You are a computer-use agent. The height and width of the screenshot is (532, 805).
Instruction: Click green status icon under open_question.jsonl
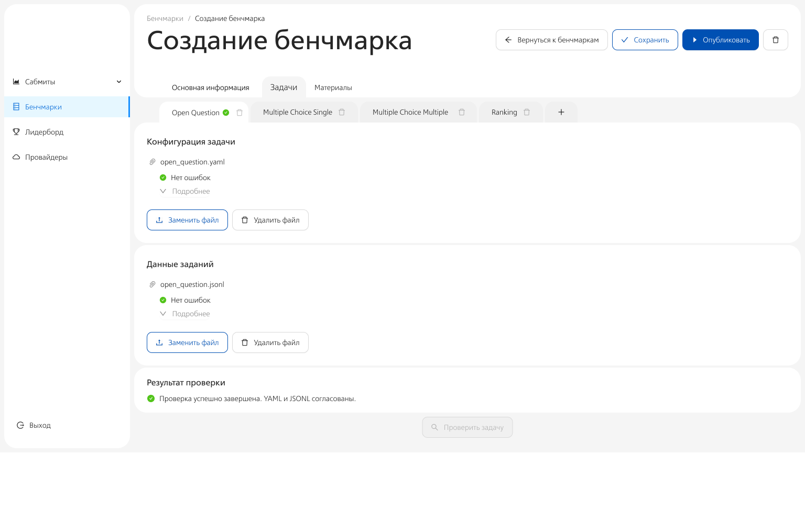[x=163, y=300]
